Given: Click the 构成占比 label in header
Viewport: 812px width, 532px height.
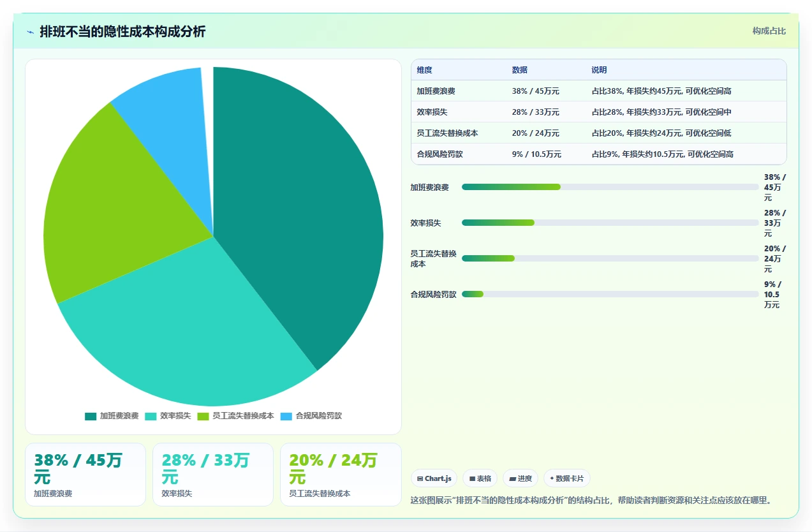Looking at the screenshot, I should tap(769, 31).
